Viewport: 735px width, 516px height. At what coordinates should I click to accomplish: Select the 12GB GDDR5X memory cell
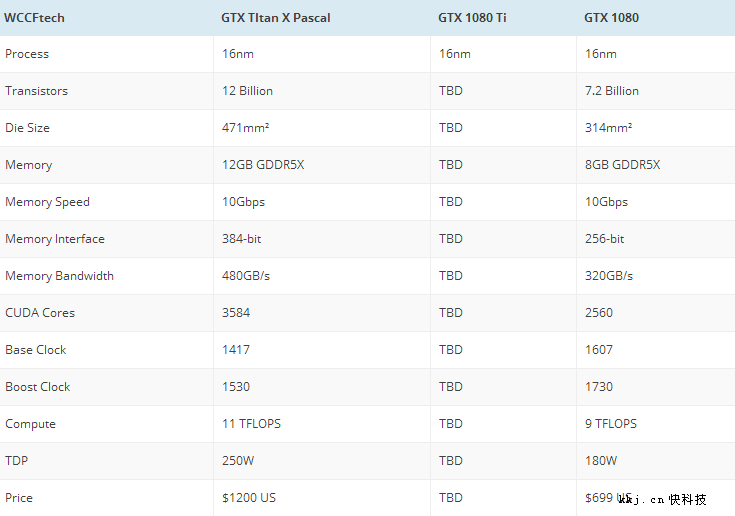point(263,165)
